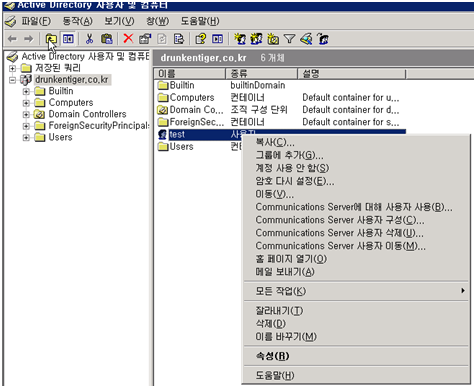Open the 도움말(H) menu in menu bar
This screenshot has width=476, height=388.
pos(200,21)
